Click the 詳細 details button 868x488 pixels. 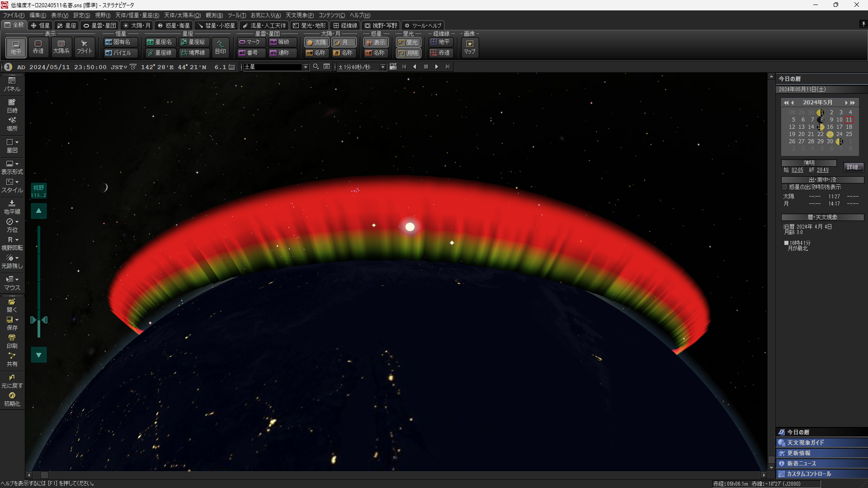(x=853, y=167)
